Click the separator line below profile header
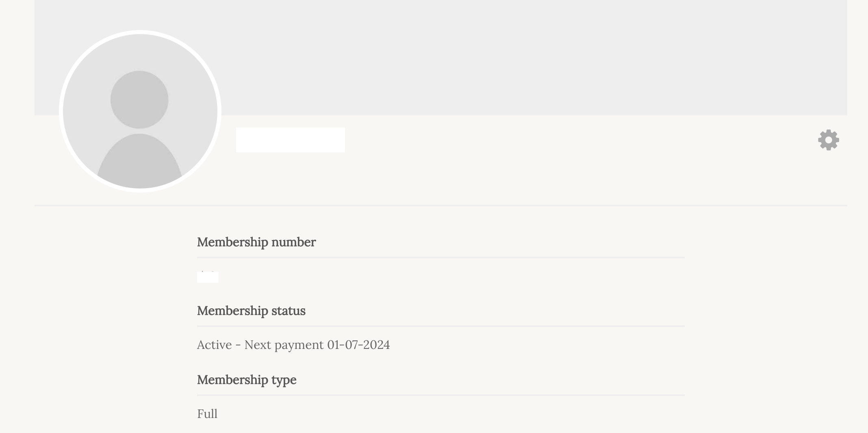868x433 pixels. pyautogui.click(x=441, y=206)
